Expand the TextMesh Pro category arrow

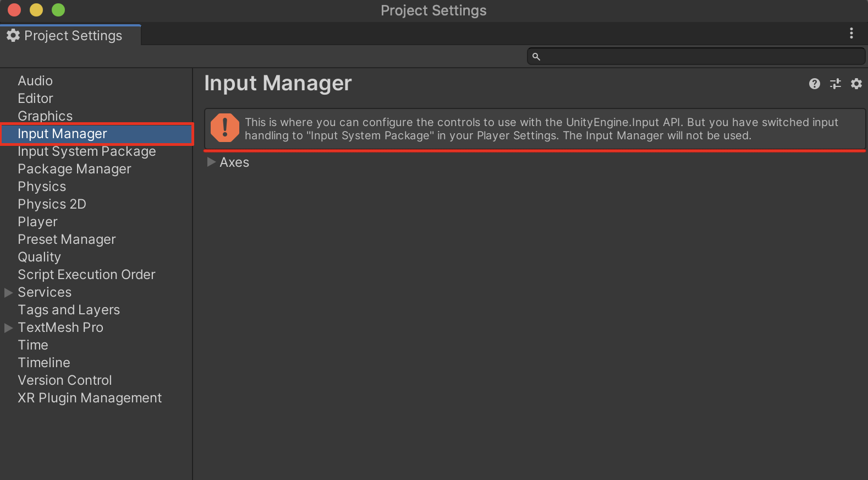pyautogui.click(x=9, y=328)
